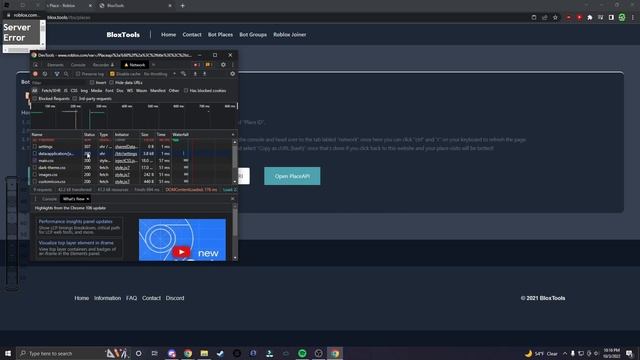Check the Blocked Requests checkbox
Screen dimensions: 640x360
pos(35,98)
